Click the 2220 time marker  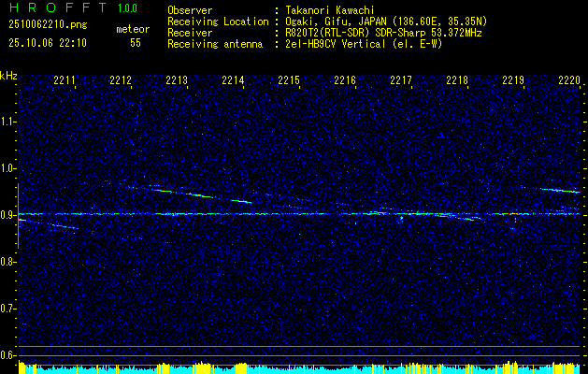[569, 80]
